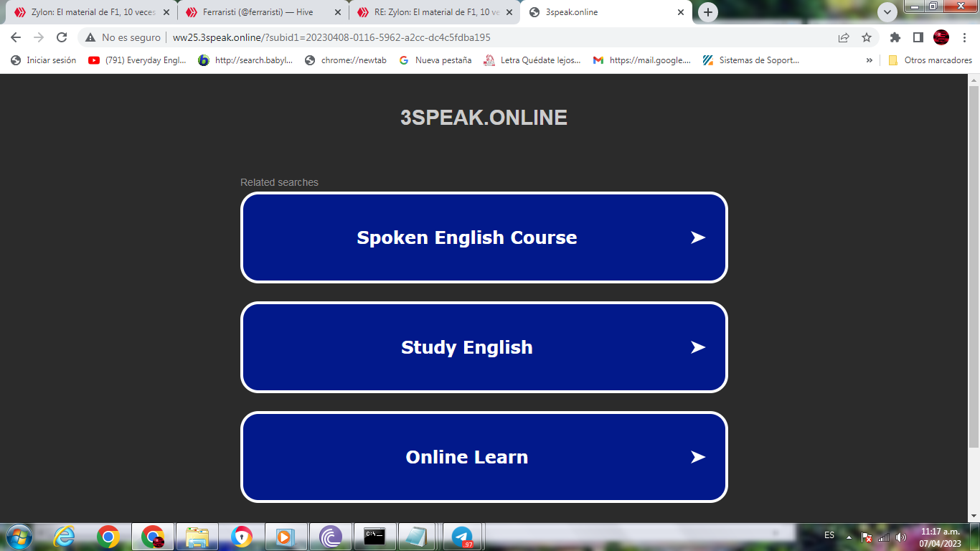This screenshot has width=980, height=551.
Task: Close the 'RE: Zylon' tab
Action: pos(509,12)
